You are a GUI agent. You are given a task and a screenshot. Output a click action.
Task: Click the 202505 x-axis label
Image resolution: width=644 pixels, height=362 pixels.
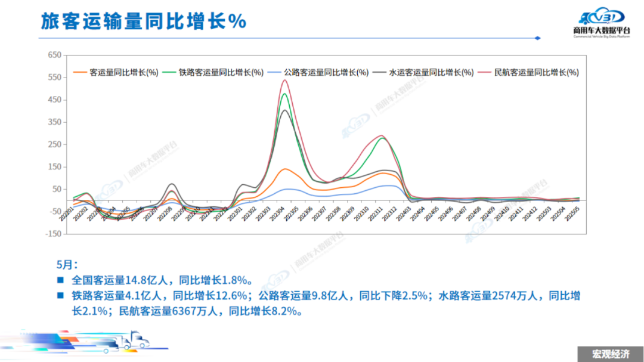click(x=572, y=214)
